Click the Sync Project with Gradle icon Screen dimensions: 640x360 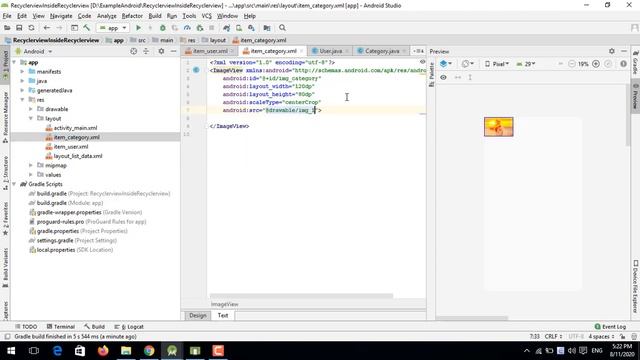click(x=227, y=28)
